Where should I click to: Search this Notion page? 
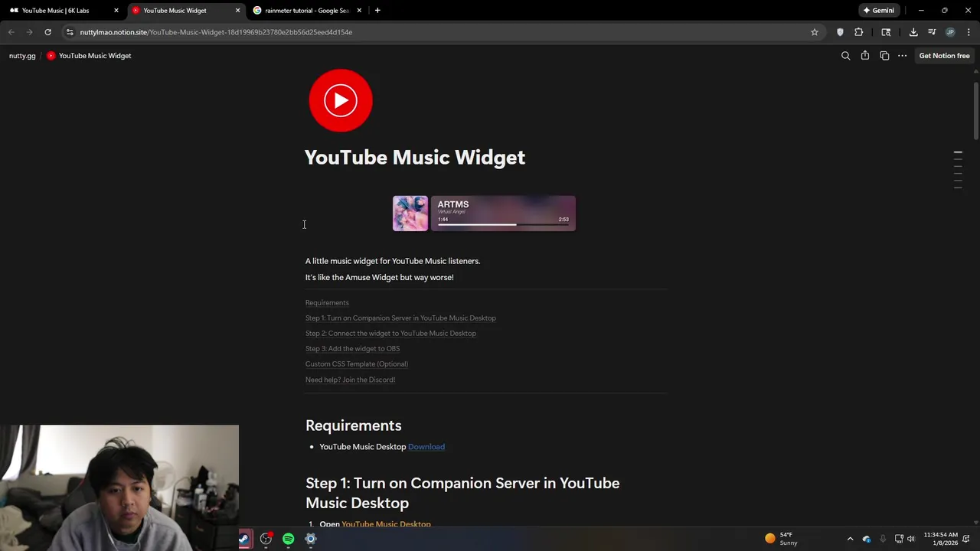[845, 56]
